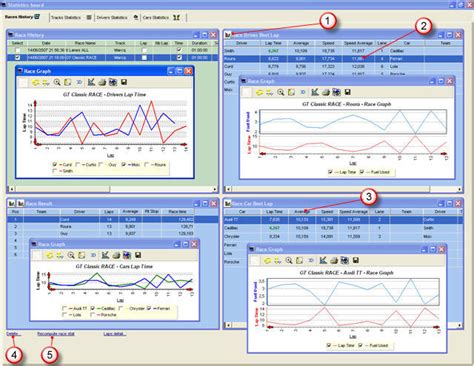The image size is (474, 366).
Task: Check the Select box for the 8 Lanes ALL race
Action: [x=18, y=50]
